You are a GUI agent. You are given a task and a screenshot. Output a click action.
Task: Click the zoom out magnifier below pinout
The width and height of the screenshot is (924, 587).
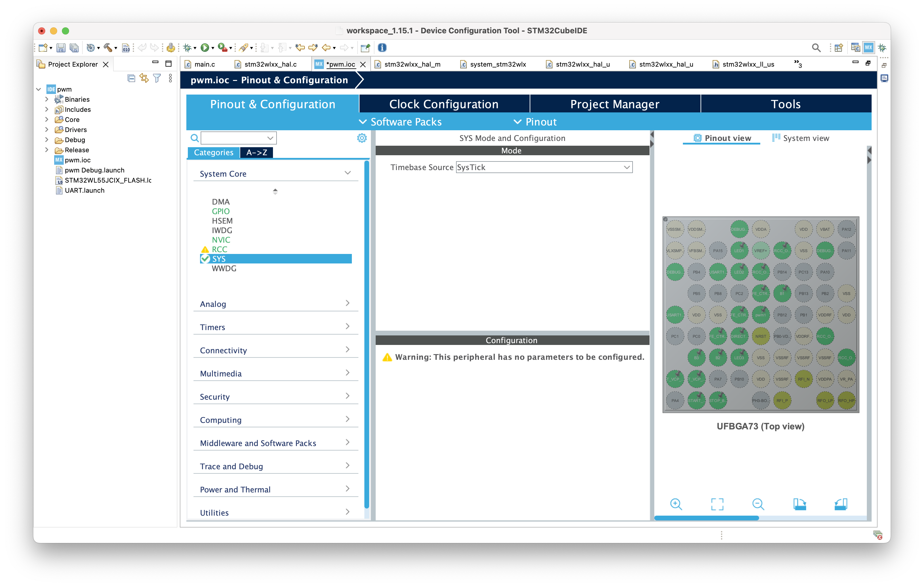coord(758,504)
